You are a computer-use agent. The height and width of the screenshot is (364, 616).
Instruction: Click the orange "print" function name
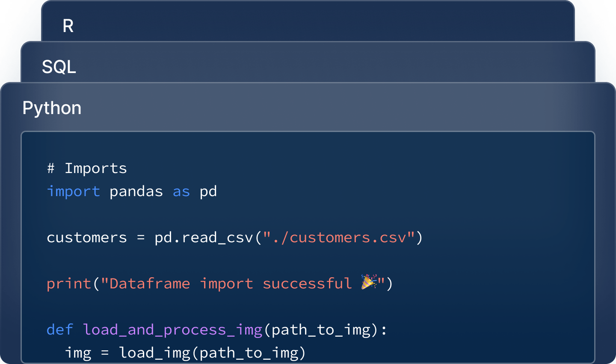[x=68, y=283]
